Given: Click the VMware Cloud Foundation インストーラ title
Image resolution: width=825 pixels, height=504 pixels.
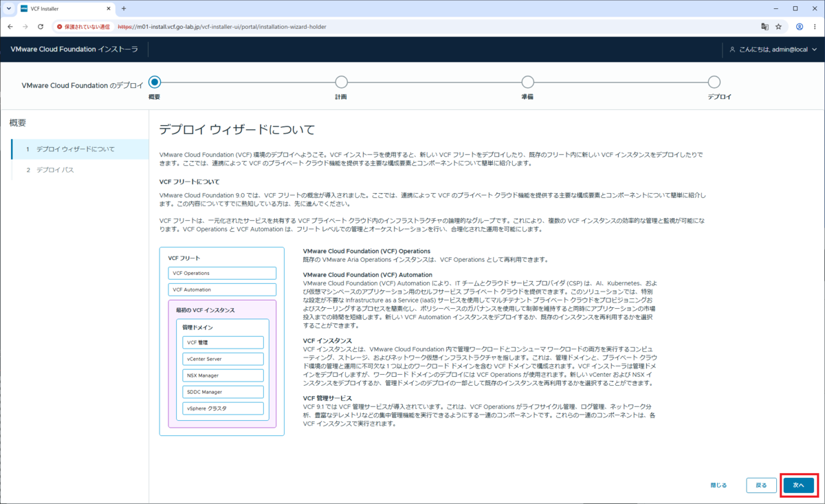Looking at the screenshot, I should [74, 50].
